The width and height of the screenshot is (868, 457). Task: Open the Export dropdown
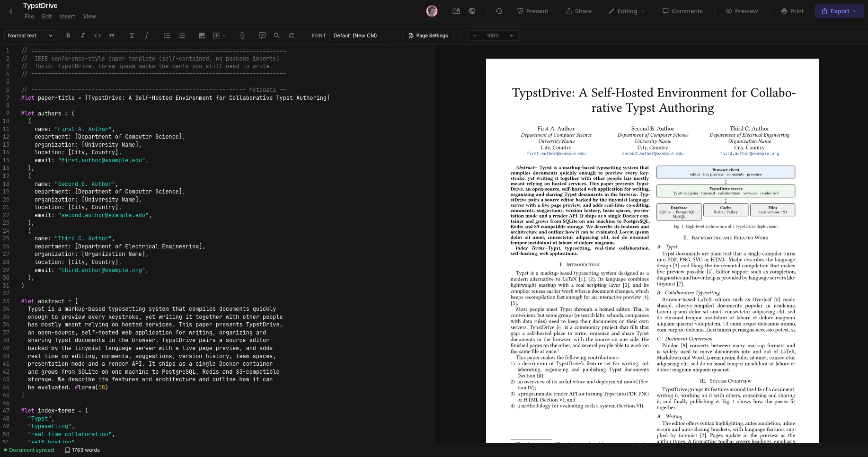pyautogui.click(x=839, y=11)
